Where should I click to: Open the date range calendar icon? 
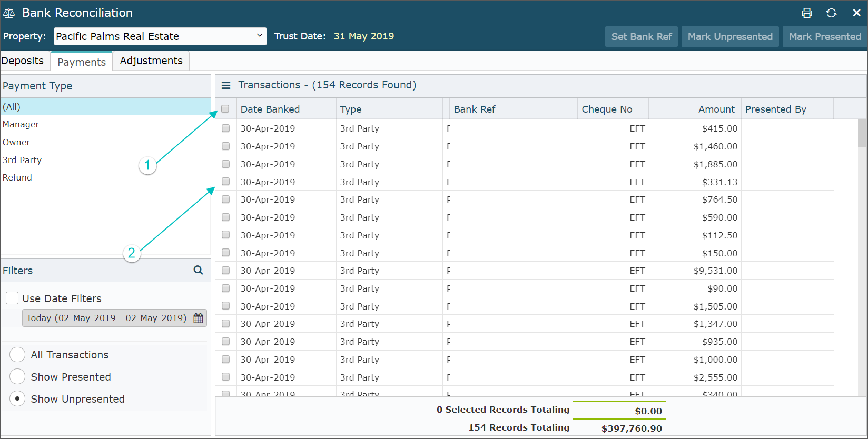(x=198, y=318)
